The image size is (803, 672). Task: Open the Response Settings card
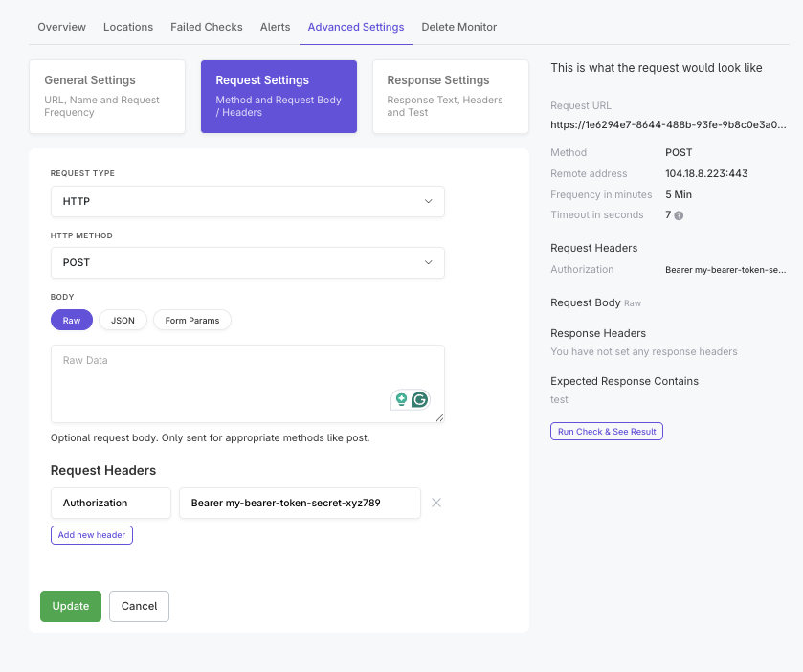pyautogui.click(x=451, y=97)
